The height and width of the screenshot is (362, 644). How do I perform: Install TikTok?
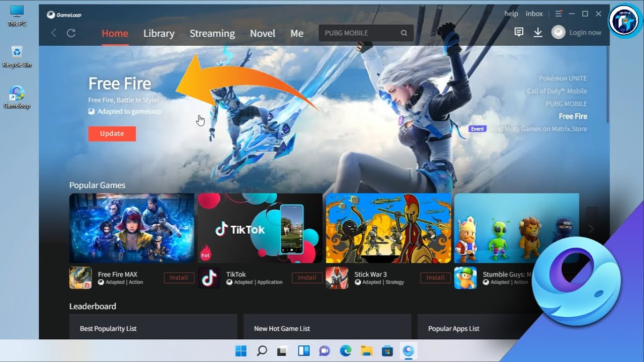click(307, 278)
